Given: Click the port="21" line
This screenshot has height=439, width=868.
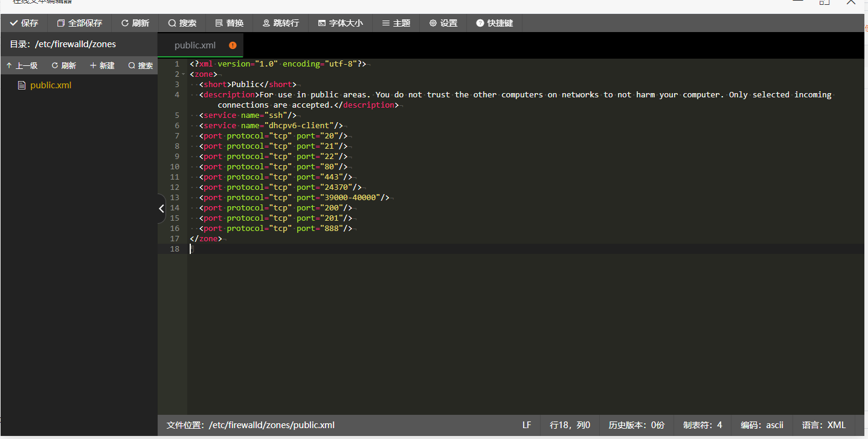Looking at the screenshot, I should [x=273, y=146].
